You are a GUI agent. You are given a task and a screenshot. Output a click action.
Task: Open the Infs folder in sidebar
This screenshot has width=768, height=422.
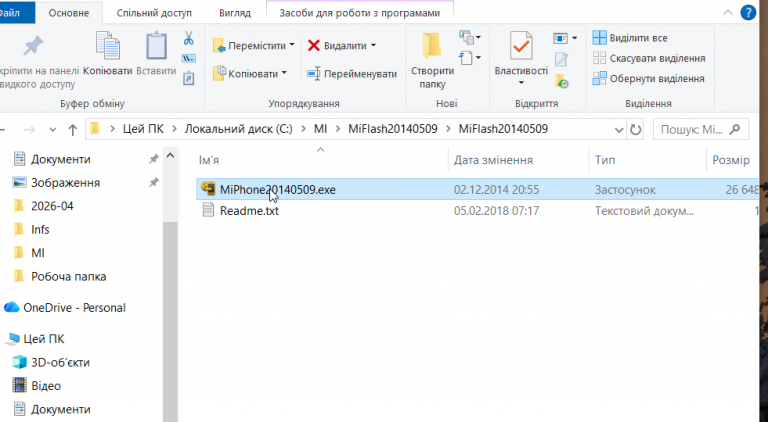click(x=40, y=230)
